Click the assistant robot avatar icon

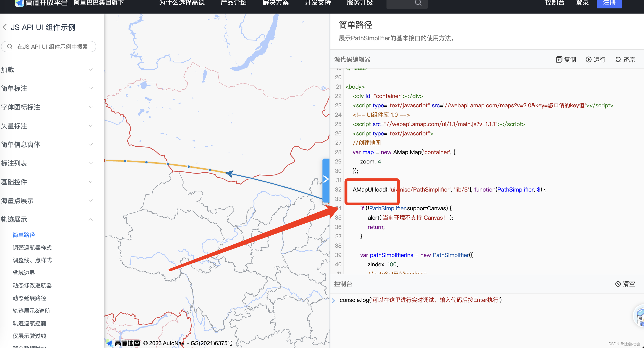pos(639,315)
